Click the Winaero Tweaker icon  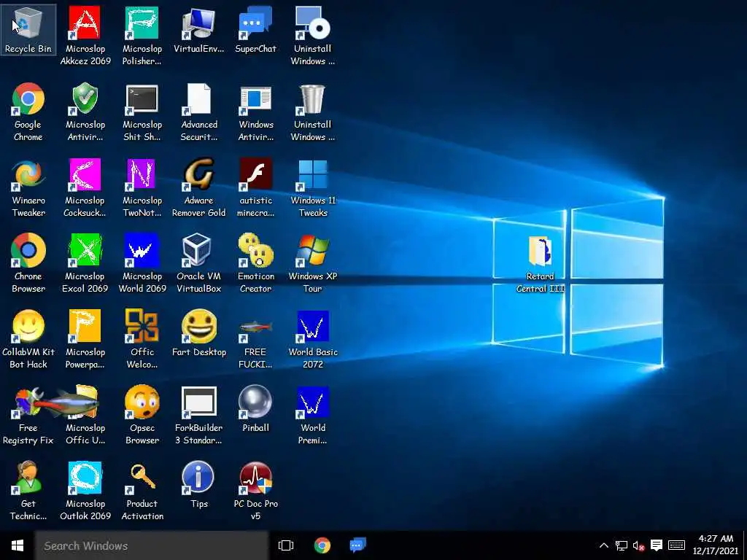(28, 187)
